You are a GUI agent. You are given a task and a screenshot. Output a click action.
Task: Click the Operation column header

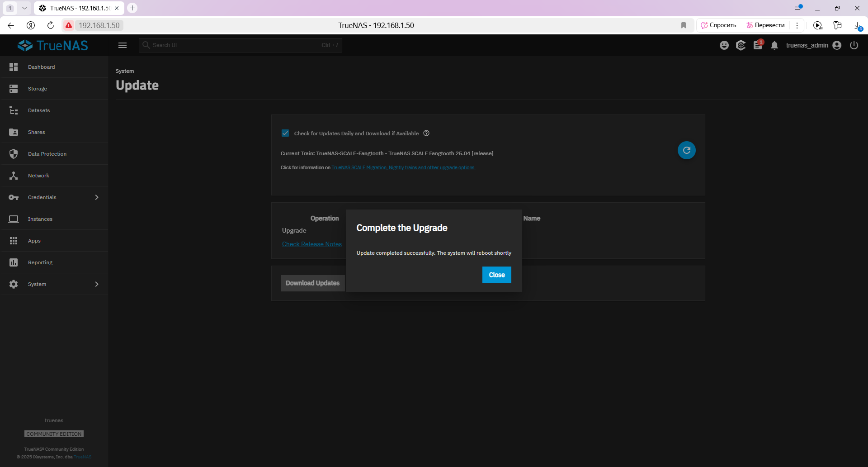pos(325,218)
